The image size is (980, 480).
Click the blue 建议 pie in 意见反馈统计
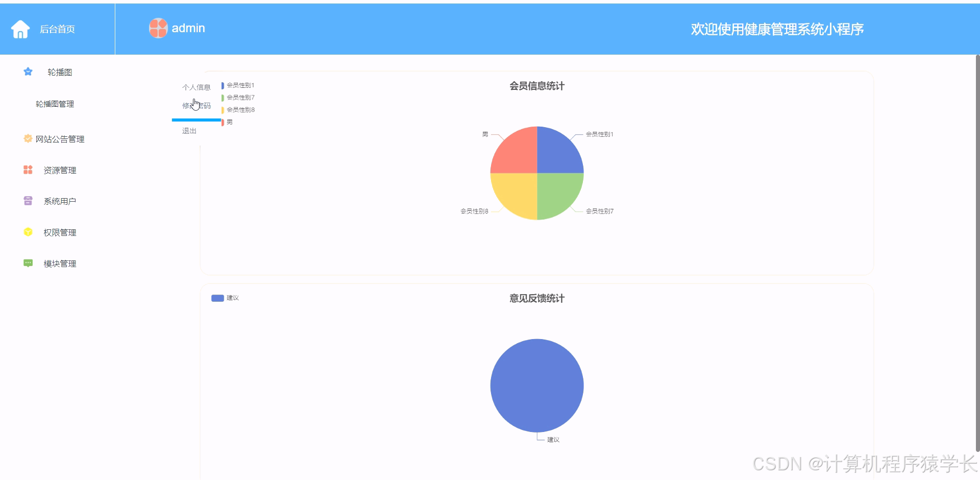(537, 386)
